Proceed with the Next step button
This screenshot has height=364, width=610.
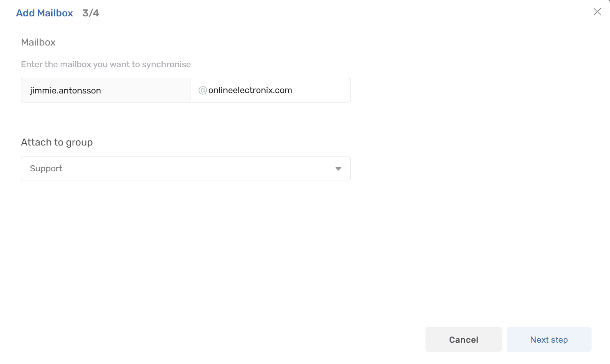(x=549, y=339)
